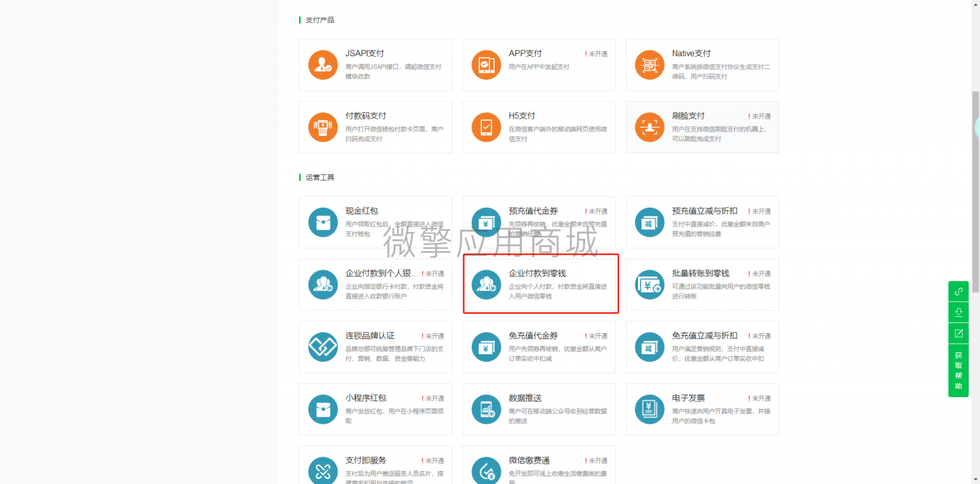Open the 批量转账到零钱 transfer icon
Viewport: 980px width, 484px height.
point(650,285)
